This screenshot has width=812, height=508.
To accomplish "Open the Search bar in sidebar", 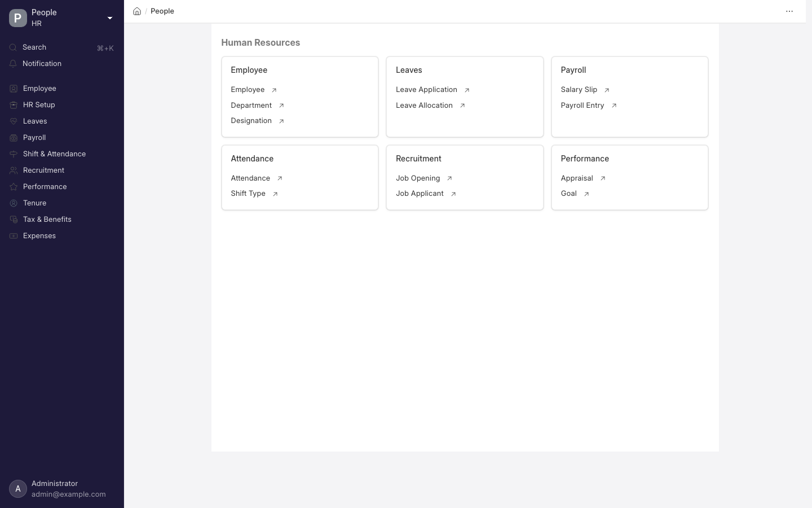I will coord(61,47).
